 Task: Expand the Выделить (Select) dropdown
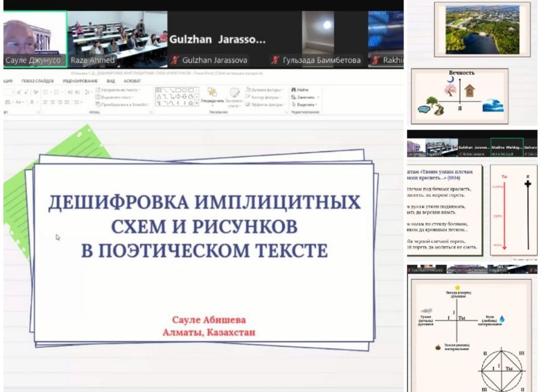point(306,105)
